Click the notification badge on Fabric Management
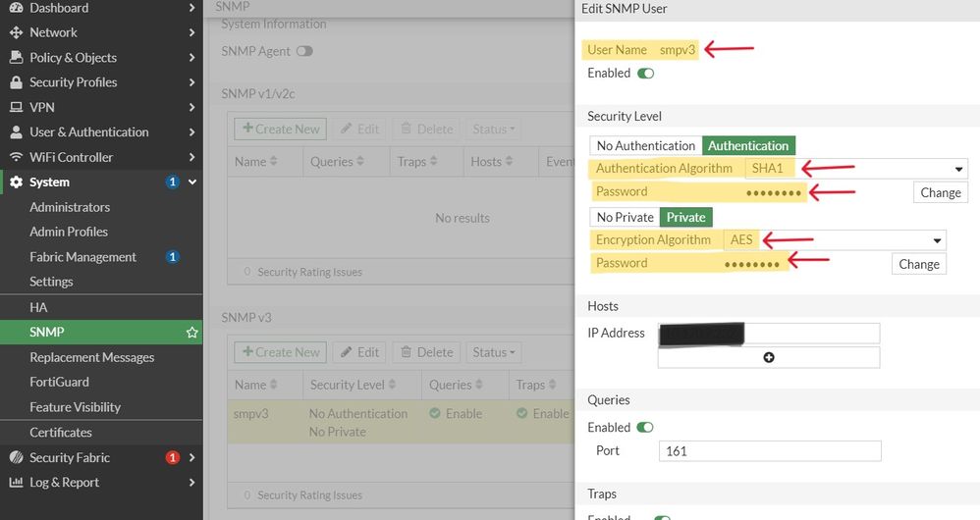 pos(173,257)
